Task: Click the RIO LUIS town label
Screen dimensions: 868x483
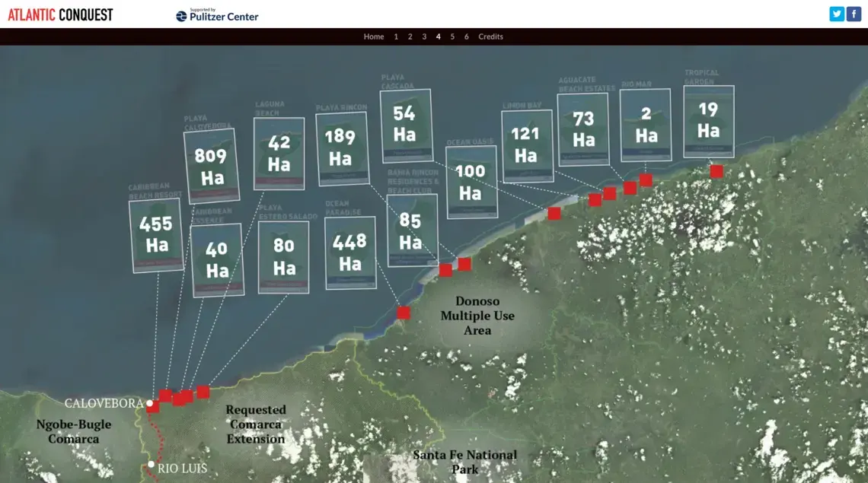Action: pos(183,469)
